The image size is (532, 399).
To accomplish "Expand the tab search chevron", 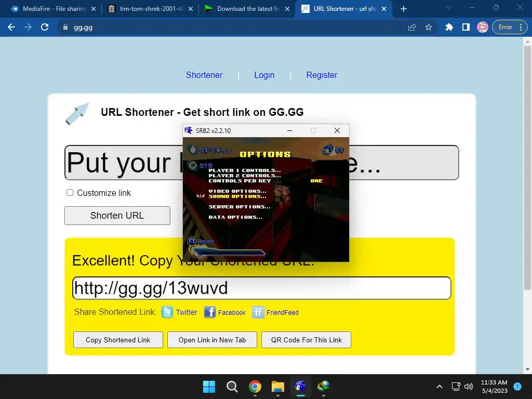I will [x=448, y=7].
